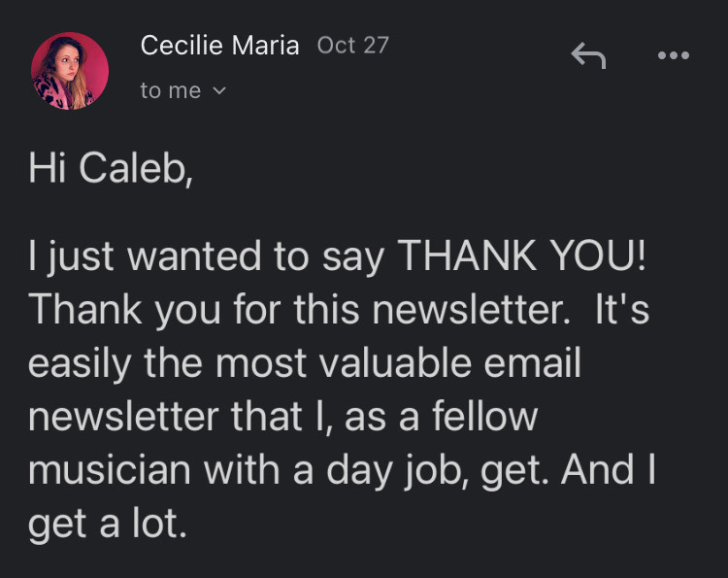Click the Oct 27 date label

click(352, 46)
